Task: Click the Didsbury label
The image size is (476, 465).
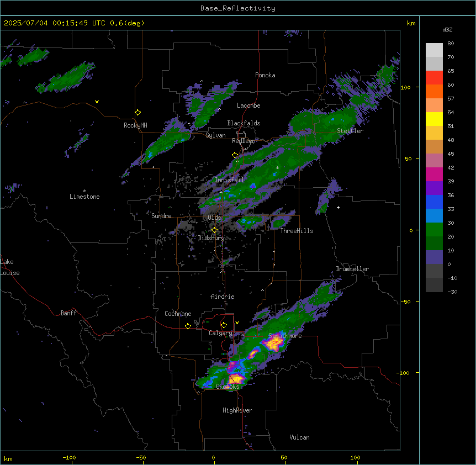Action: [211, 238]
